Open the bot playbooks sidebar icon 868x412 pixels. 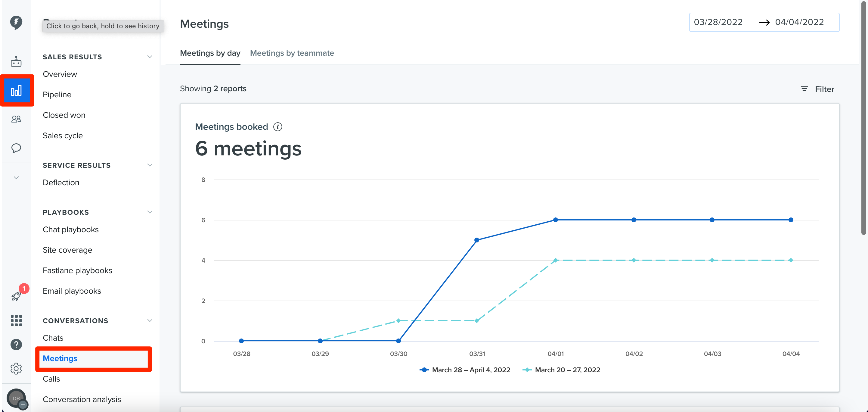[16, 62]
